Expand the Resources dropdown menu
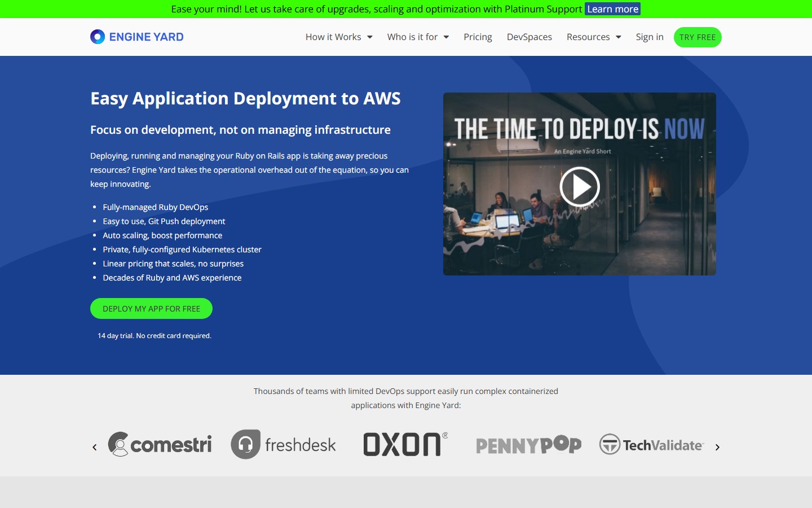The width and height of the screenshot is (812, 508). coord(594,37)
